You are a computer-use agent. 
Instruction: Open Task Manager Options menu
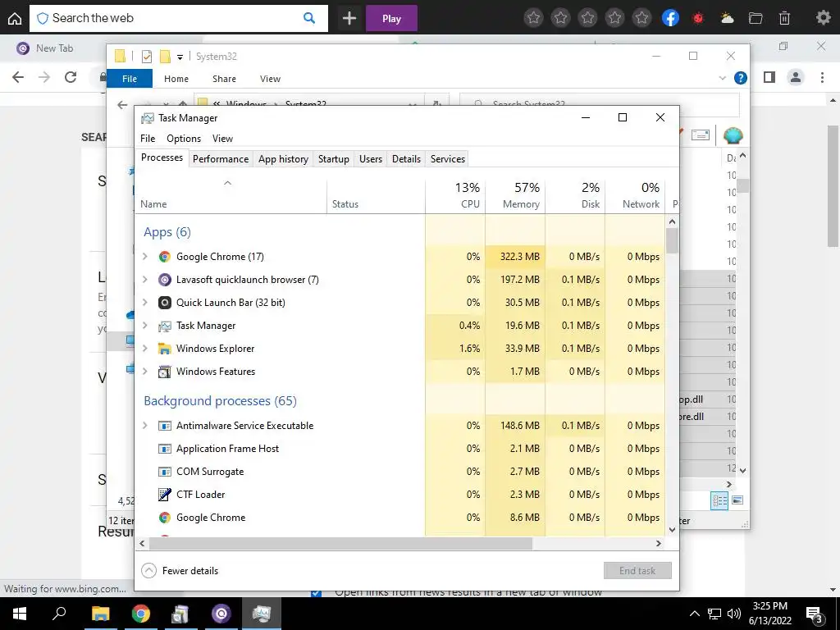[184, 139]
